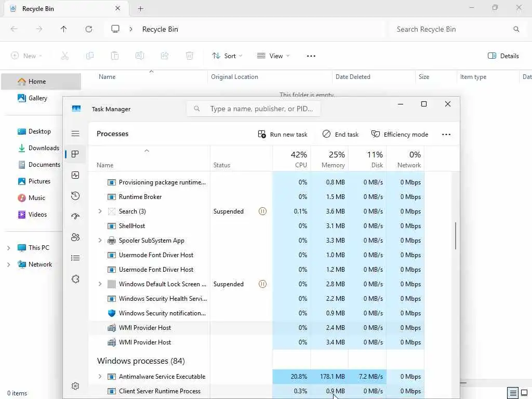532x399 pixels.
Task: Select Provisioning package runtime process
Action: click(257, 182)
